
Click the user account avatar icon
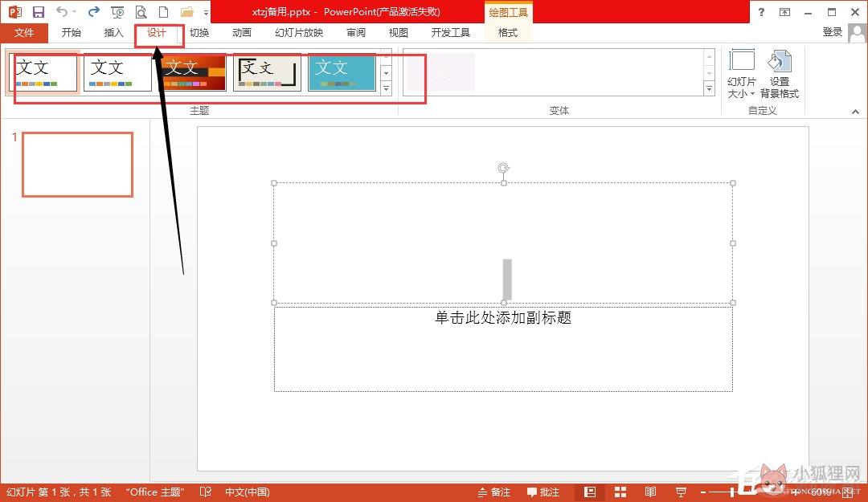[x=857, y=33]
